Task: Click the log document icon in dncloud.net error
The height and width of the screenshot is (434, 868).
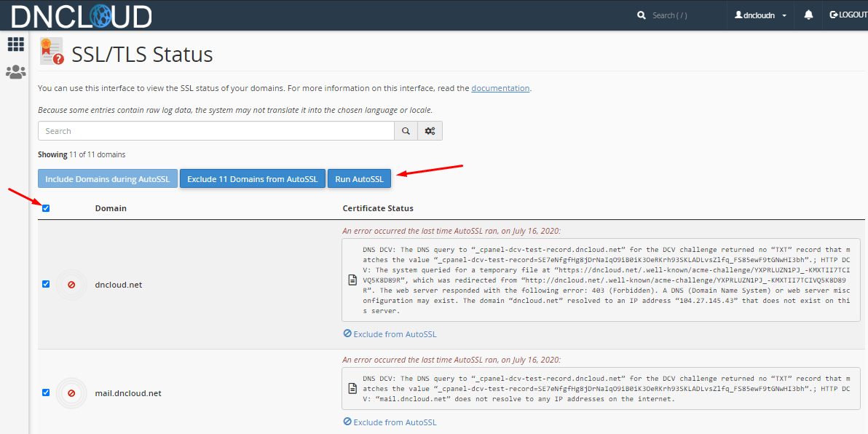Action: [352, 280]
